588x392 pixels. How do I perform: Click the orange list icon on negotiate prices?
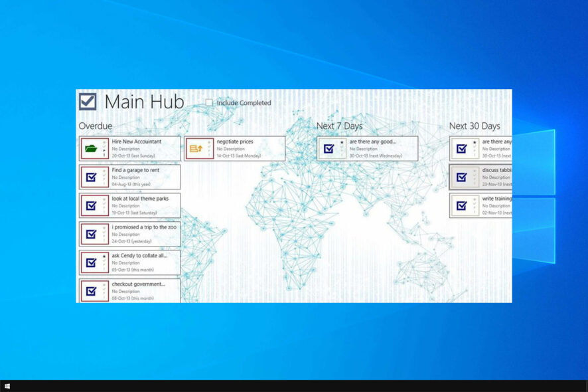(x=196, y=149)
